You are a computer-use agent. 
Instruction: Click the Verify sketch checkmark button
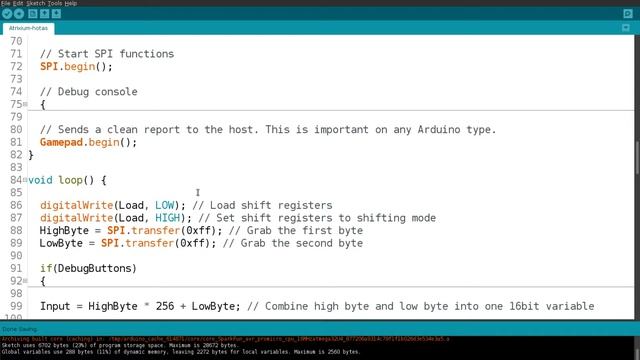pos(7,14)
